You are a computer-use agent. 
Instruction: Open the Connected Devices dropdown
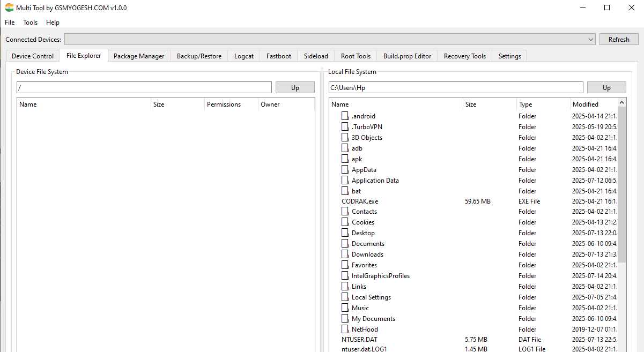pyautogui.click(x=590, y=40)
